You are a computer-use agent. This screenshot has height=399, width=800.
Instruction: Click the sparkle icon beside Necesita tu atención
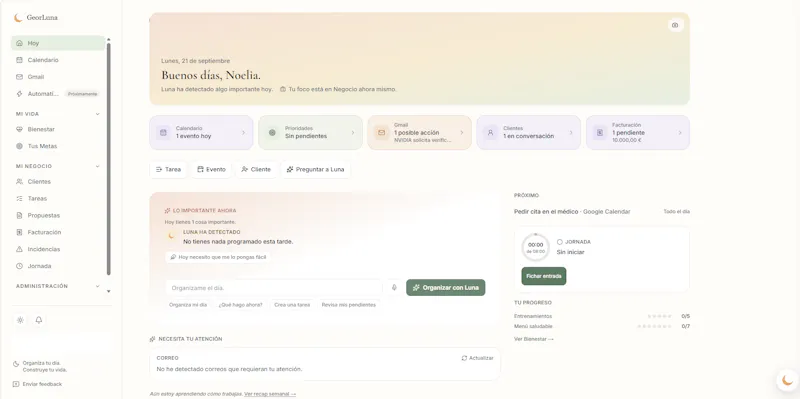click(153, 339)
